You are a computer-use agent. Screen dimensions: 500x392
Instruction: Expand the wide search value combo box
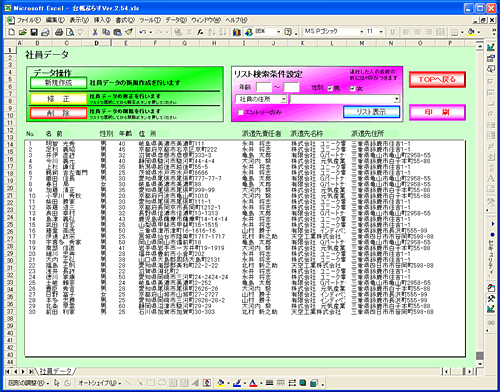pyautogui.click(x=396, y=99)
